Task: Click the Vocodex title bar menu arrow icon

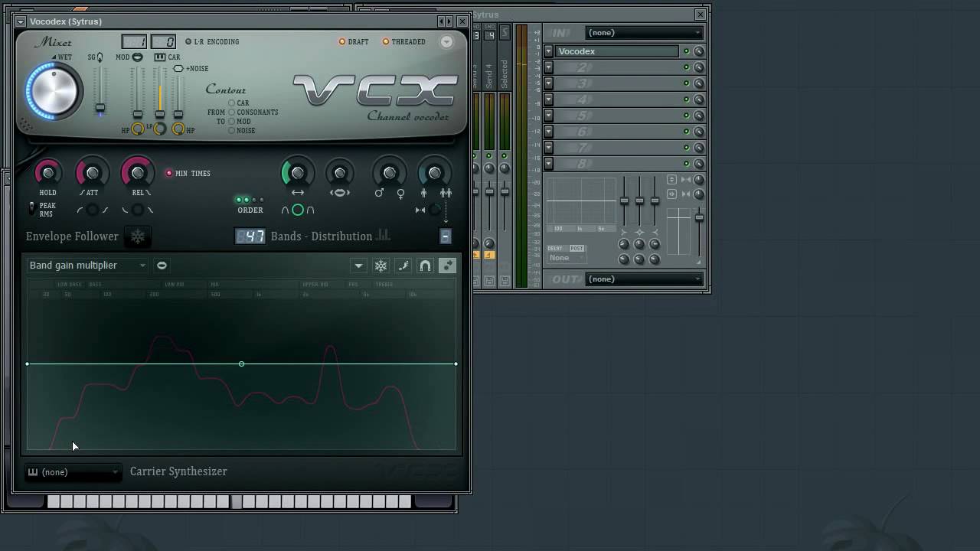Action: click(21, 21)
